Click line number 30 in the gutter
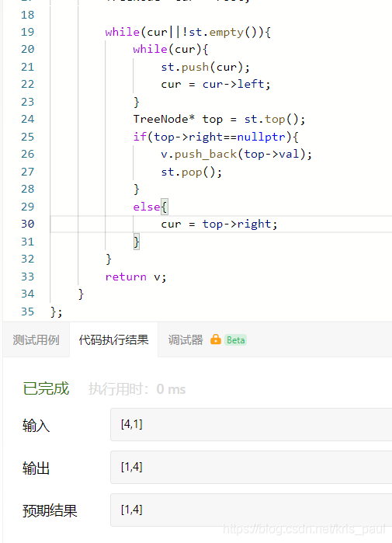This screenshot has height=543, width=392. point(27,224)
